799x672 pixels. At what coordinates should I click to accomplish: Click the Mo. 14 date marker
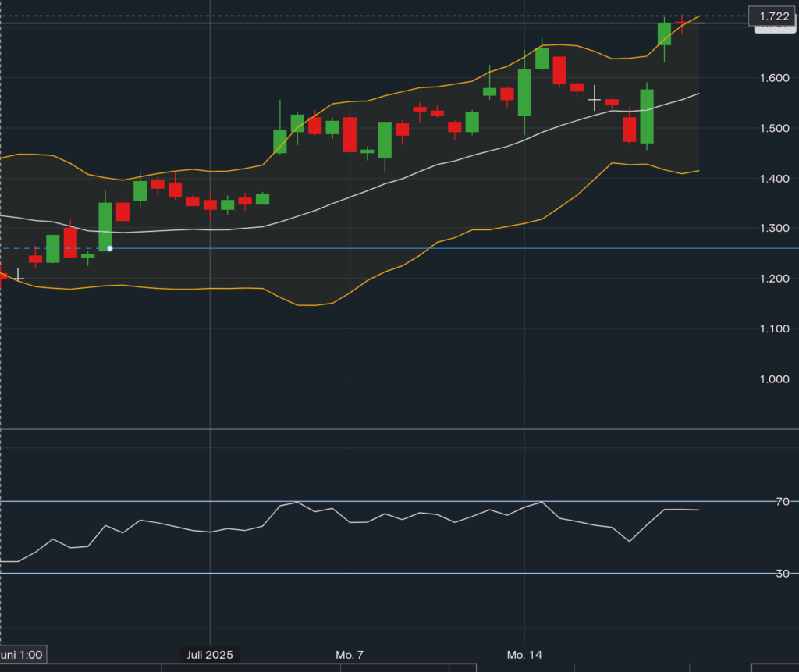(x=524, y=653)
